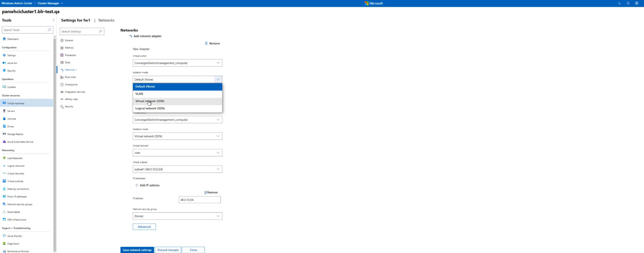Screen dimensions: 644x253
Task: Collapse the Tools panel arrow
Action: click(53, 20)
